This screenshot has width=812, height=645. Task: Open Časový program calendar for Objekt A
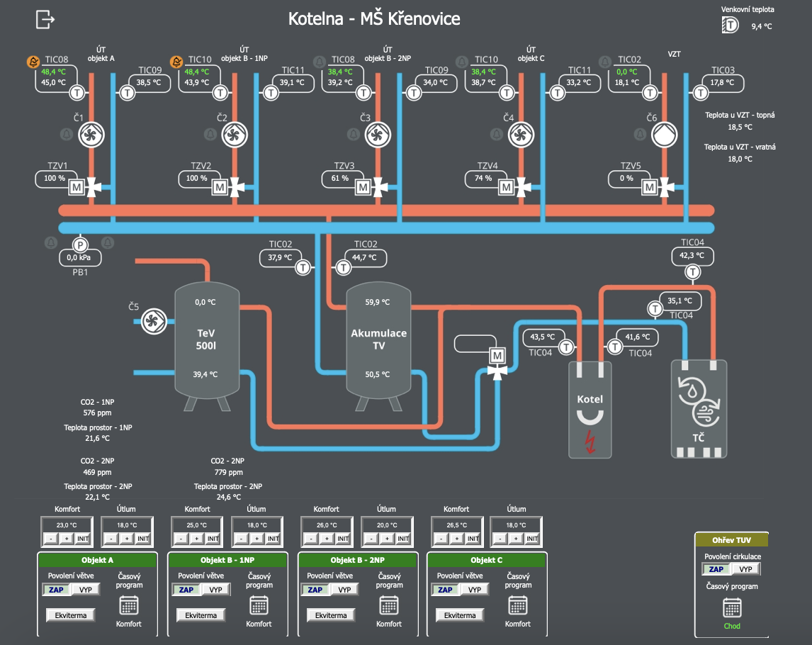pos(129,605)
